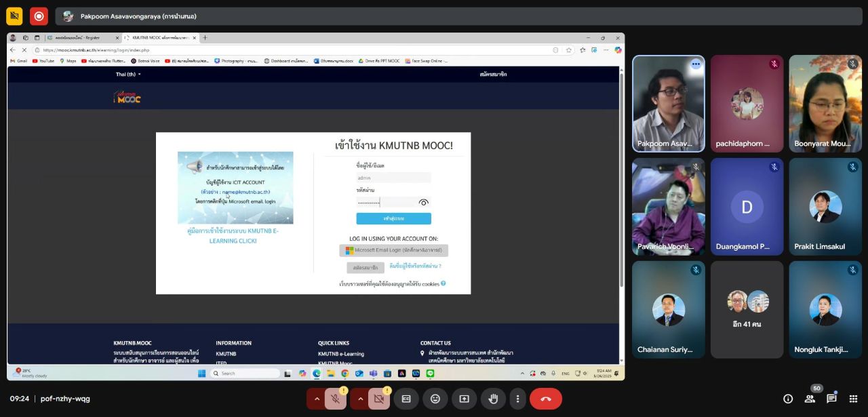This screenshot has height=417, width=868.
Task: Expand video settings arrow beside camera
Action: [359, 399]
